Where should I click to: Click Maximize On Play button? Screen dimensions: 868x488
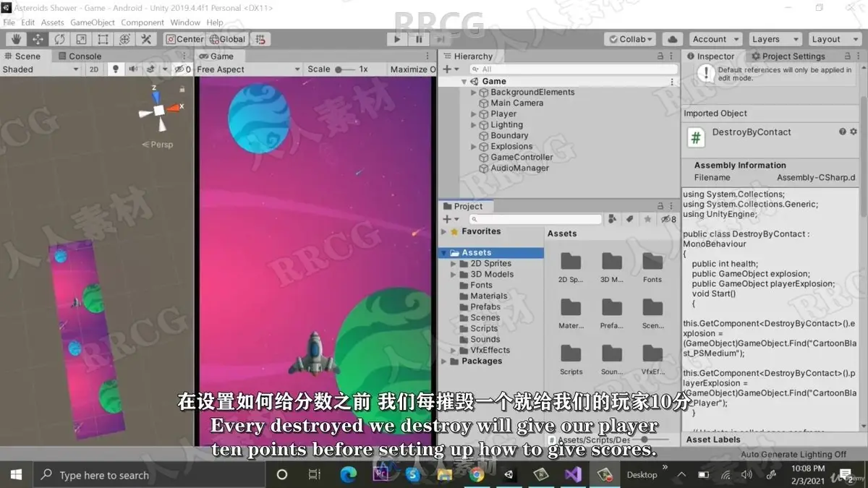[413, 69]
